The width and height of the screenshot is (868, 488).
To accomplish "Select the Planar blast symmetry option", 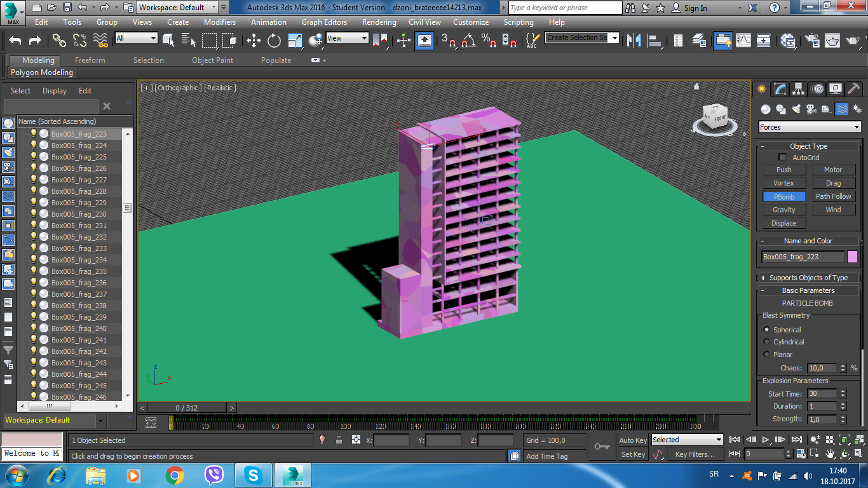I will click(x=766, y=355).
